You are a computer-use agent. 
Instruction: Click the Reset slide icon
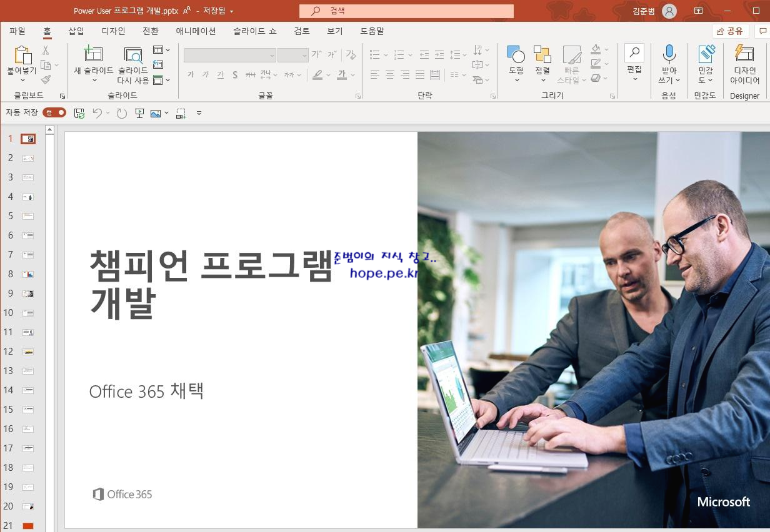158,65
